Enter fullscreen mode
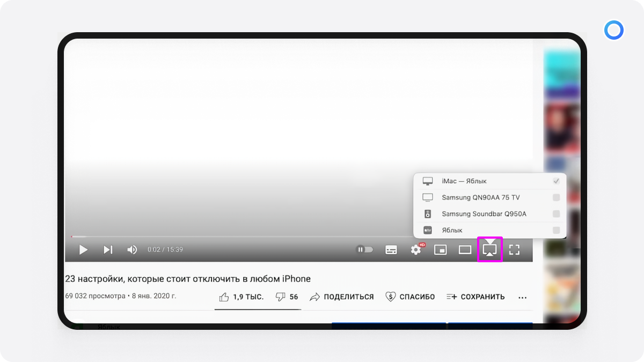644x362 pixels. coord(514,250)
